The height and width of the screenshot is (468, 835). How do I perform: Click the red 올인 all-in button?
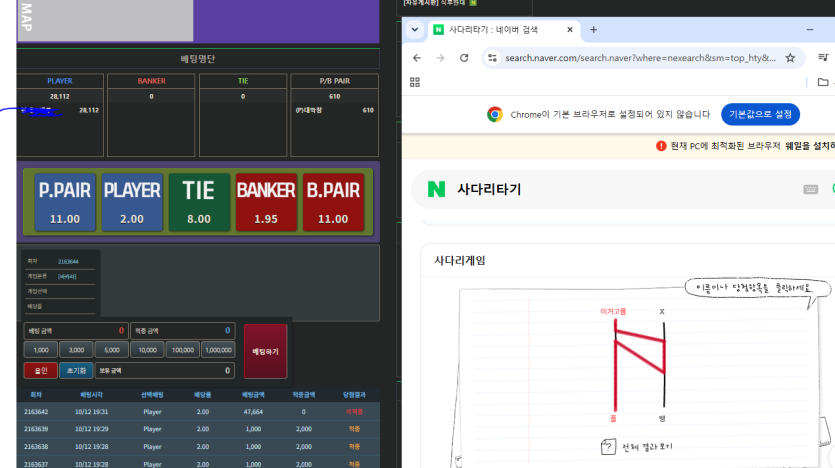point(40,370)
